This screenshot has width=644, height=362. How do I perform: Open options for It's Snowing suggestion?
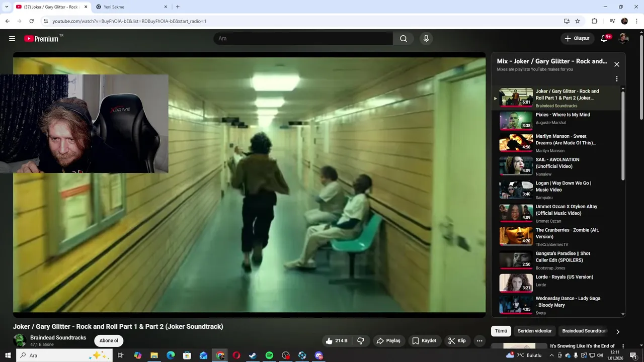point(623,346)
